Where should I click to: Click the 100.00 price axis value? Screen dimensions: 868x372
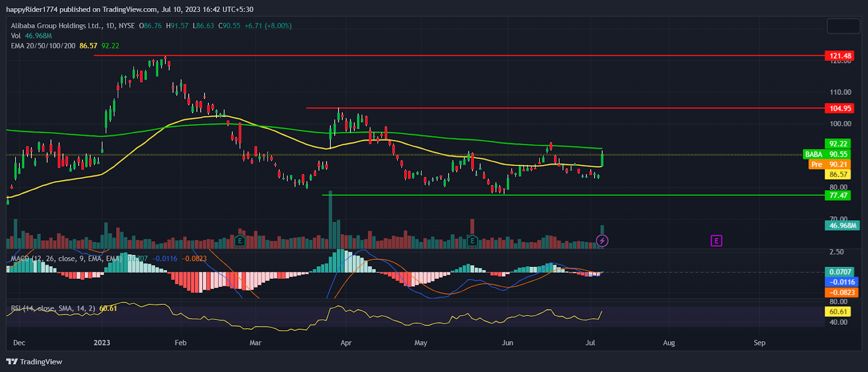[840, 124]
